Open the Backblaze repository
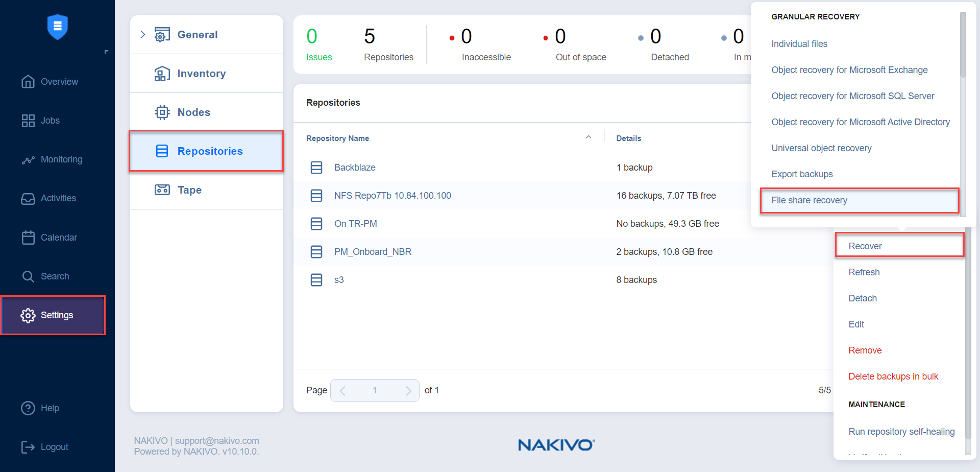This screenshot has width=980, height=472. click(x=355, y=168)
